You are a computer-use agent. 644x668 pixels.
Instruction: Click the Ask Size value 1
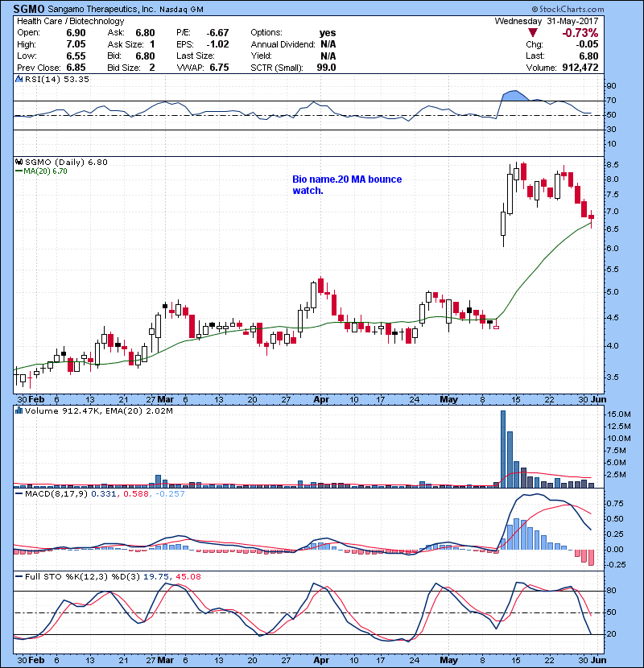pos(152,44)
